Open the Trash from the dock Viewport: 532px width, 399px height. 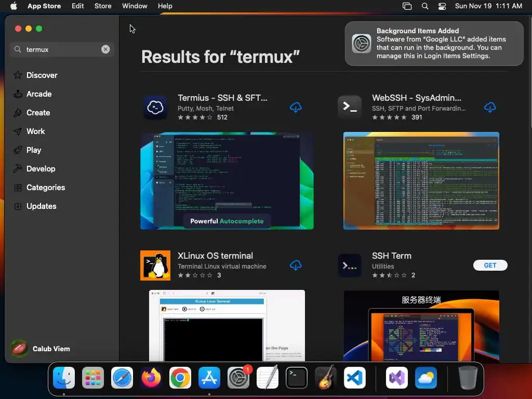[x=468, y=377]
